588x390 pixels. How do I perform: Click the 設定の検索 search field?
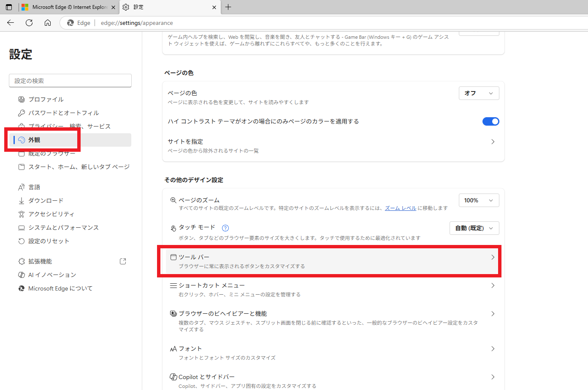point(70,81)
